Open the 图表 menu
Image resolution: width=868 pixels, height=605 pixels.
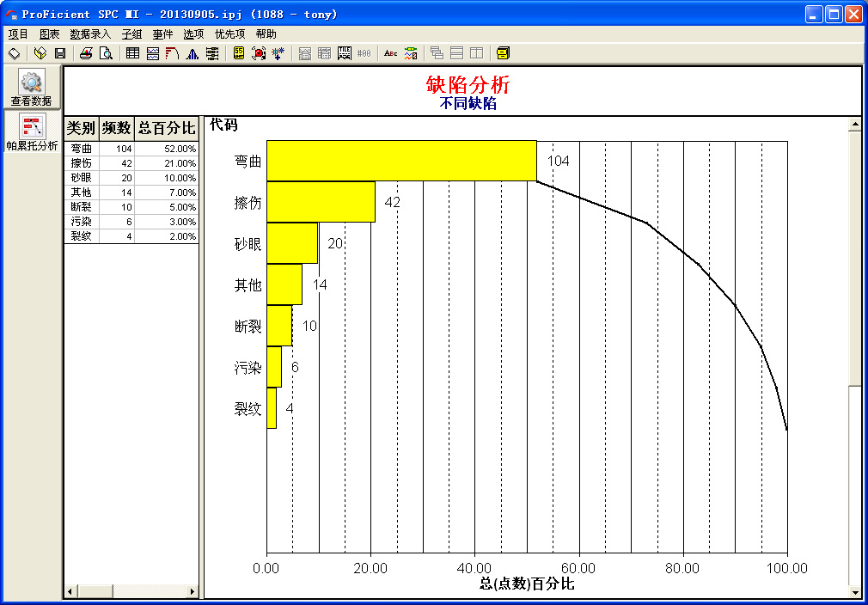(x=49, y=34)
